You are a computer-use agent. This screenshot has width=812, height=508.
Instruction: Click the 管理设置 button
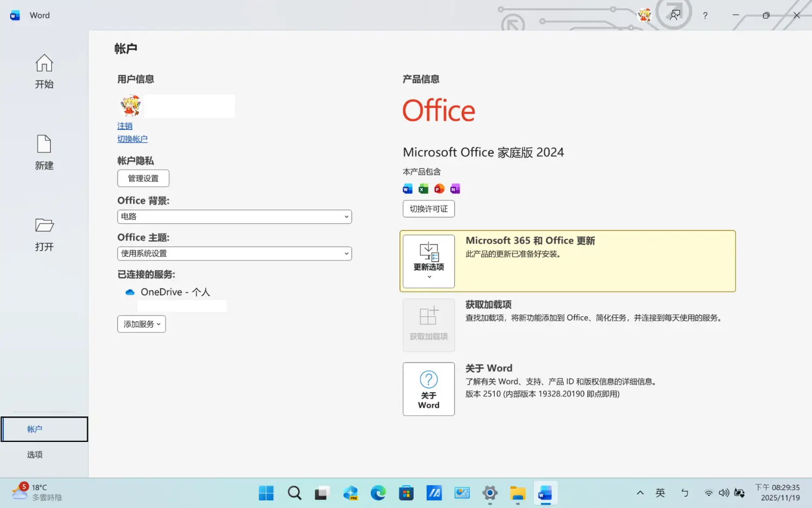point(143,178)
